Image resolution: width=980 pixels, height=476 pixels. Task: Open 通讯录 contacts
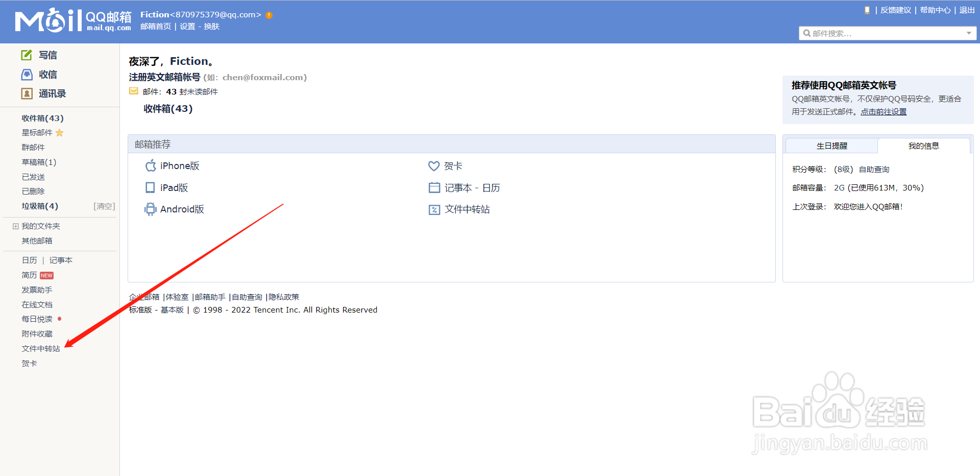coord(53,93)
